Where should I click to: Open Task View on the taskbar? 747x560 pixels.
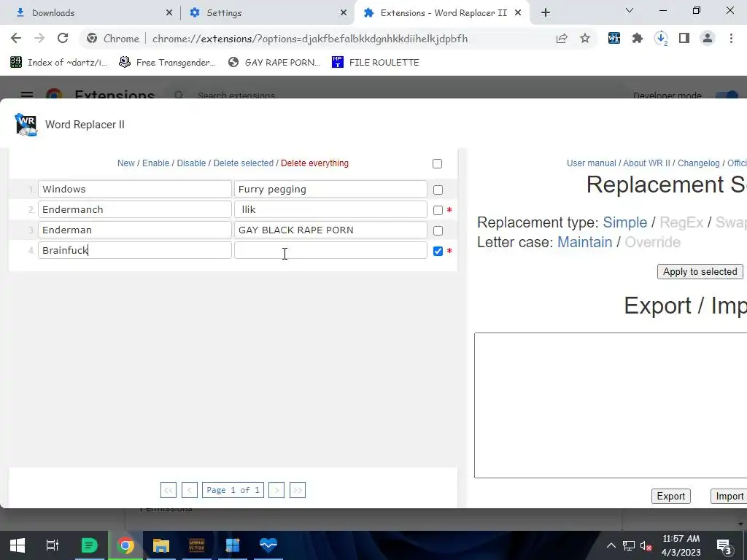tap(53, 545)
